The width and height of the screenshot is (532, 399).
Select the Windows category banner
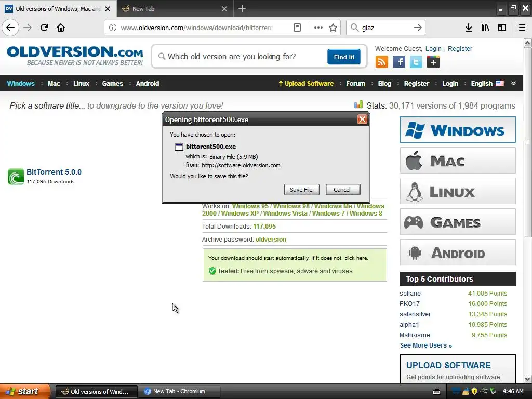click(x=458, y=129)
